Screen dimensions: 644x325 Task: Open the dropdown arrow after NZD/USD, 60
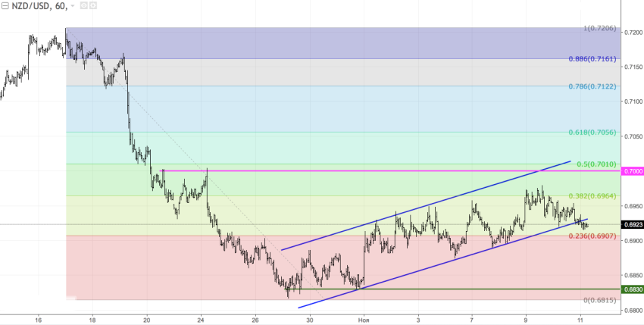point(72,6)
